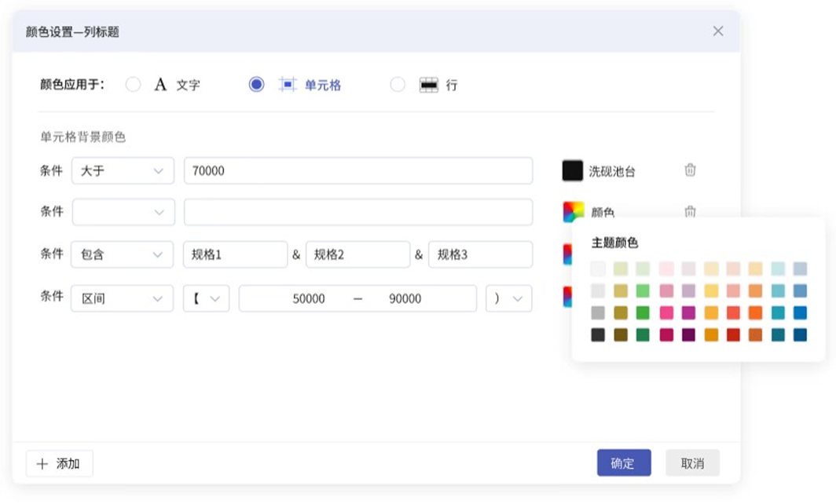Click the 70000 value input field
Viewport: 836px width, 504px height.
coord(357,170)
